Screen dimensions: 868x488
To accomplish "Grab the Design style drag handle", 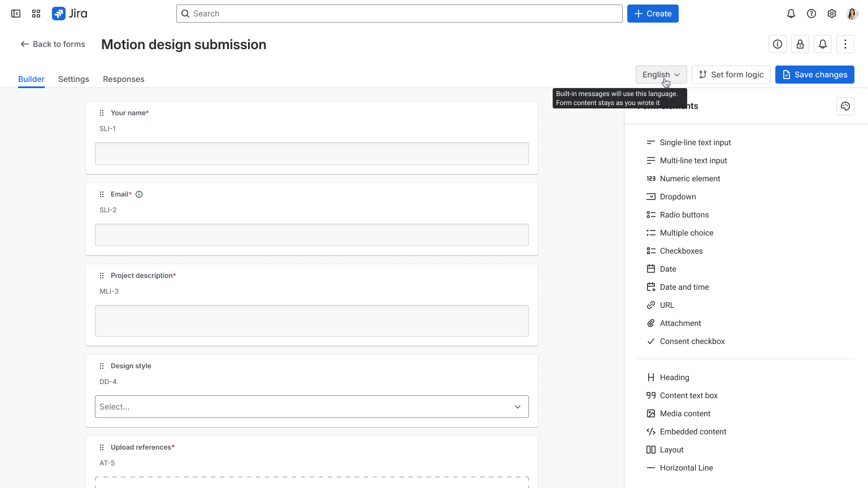I will tap(102, 366).
